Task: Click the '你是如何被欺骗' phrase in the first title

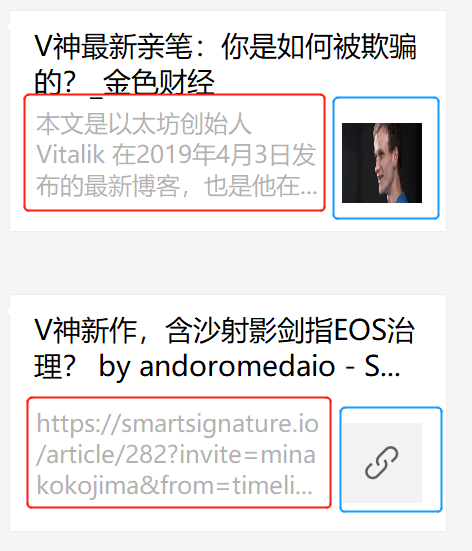Action: pyautogui.click(x=319, y=46)
